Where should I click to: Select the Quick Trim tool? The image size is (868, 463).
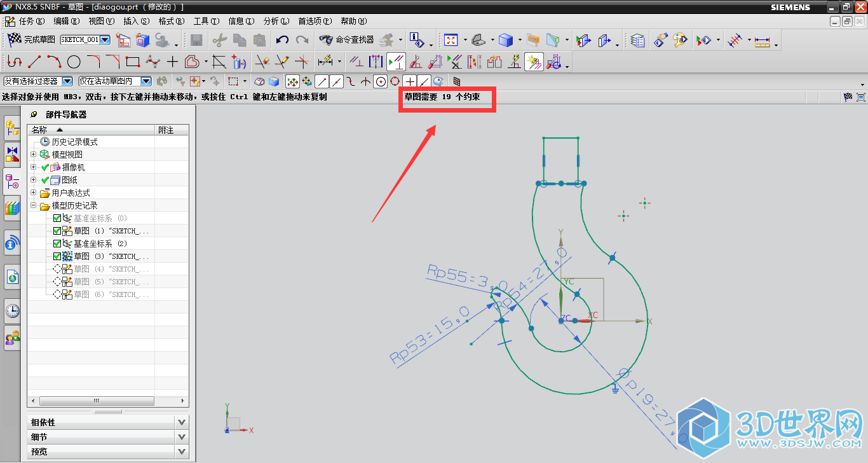(262, 62)
